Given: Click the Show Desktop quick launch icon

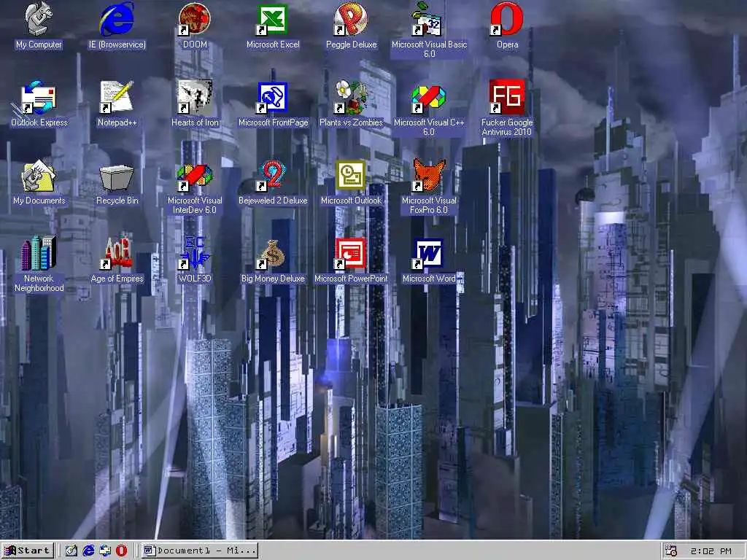Looking at the screenshot, I should click(71, 551).
